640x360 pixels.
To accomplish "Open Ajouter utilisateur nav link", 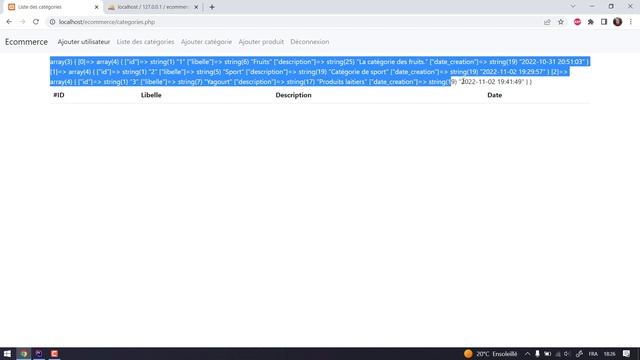I will 84,42.
